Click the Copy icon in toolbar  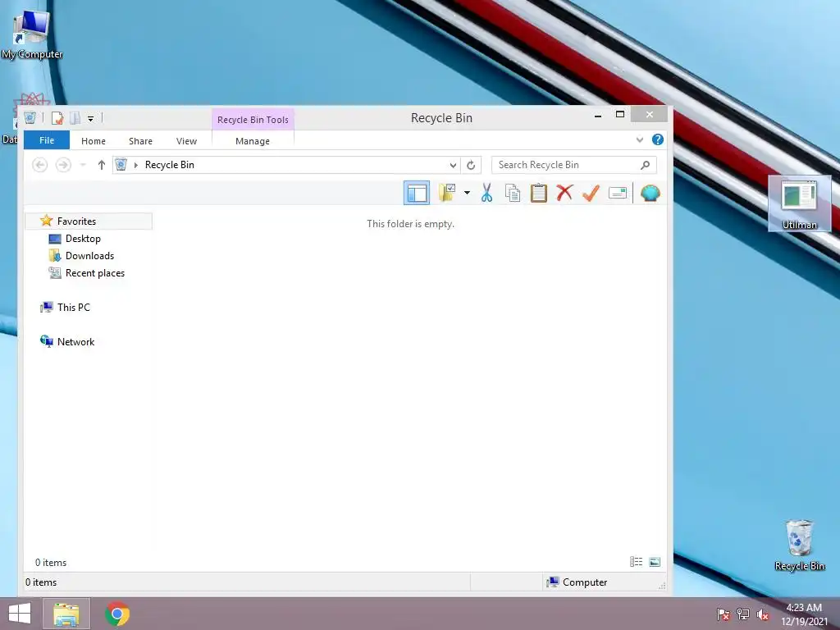[513, 193]
